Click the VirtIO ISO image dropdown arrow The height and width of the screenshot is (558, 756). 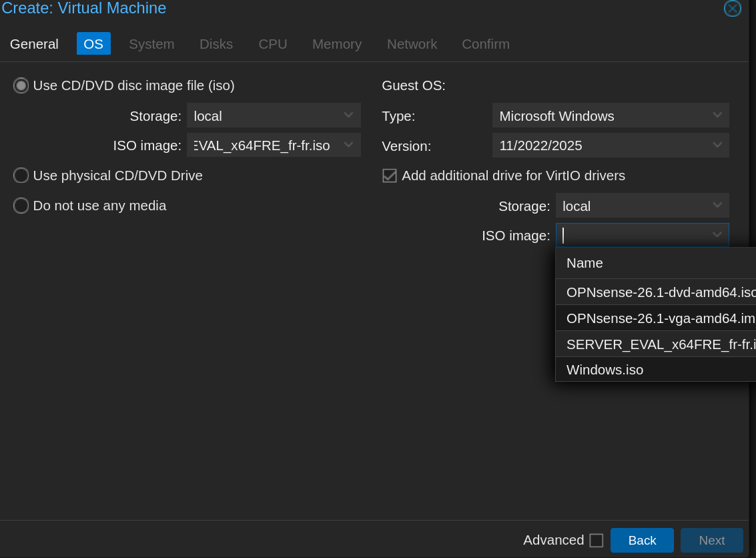(717, 235)
